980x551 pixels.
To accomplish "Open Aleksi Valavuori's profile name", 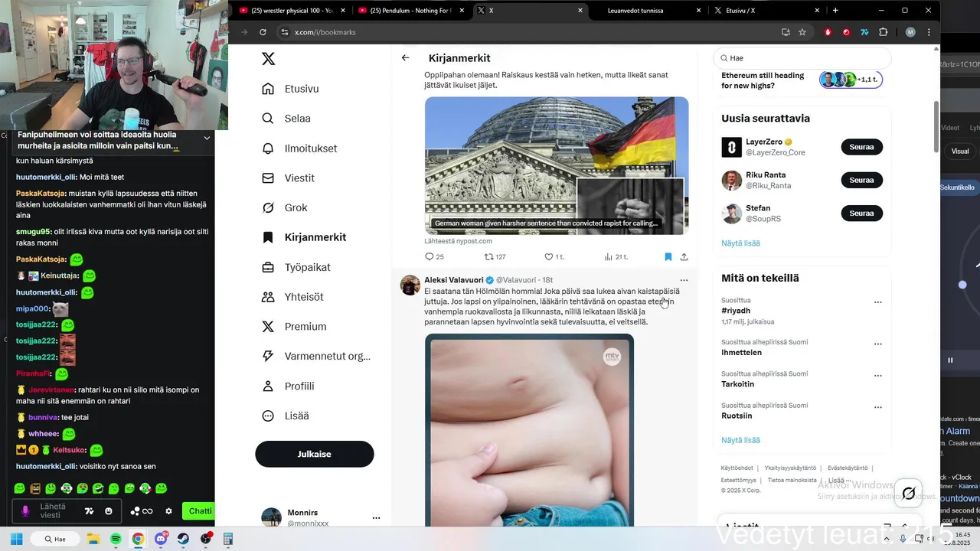I will (453, 280).
